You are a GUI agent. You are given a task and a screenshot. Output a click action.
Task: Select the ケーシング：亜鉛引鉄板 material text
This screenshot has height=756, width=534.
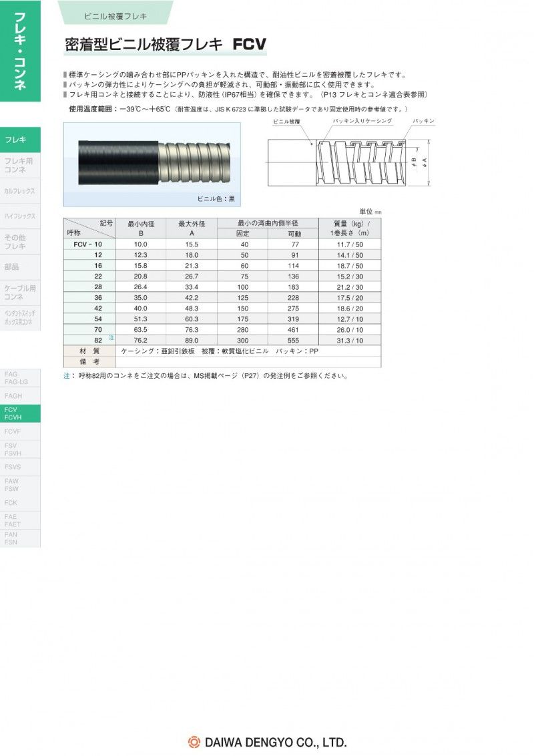click(x=158, y=351)
